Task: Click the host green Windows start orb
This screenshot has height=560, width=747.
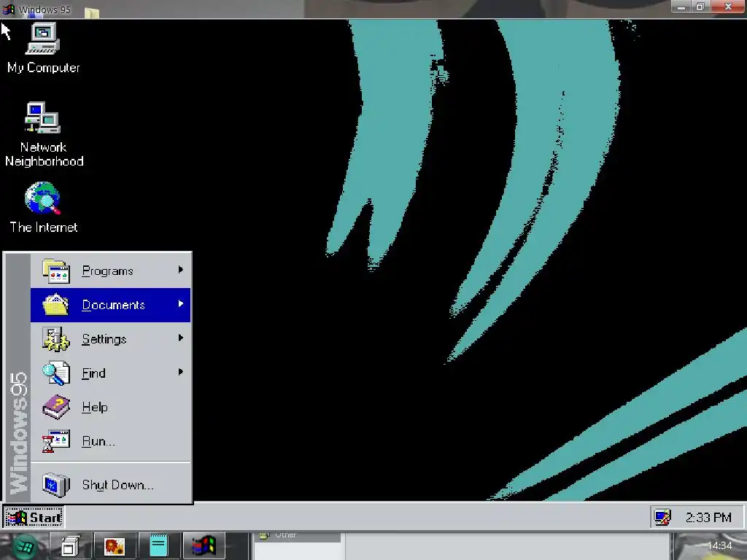Action: [24, 547]
